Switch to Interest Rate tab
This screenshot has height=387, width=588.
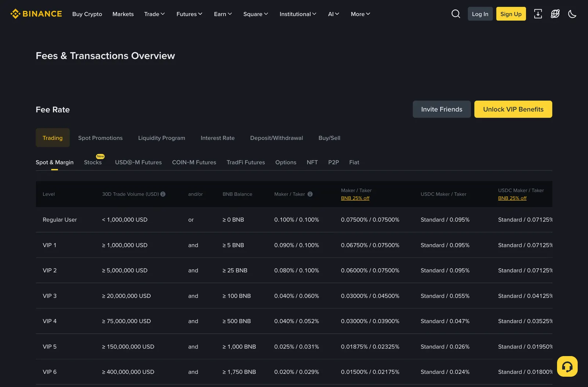[x=218, y=138]
